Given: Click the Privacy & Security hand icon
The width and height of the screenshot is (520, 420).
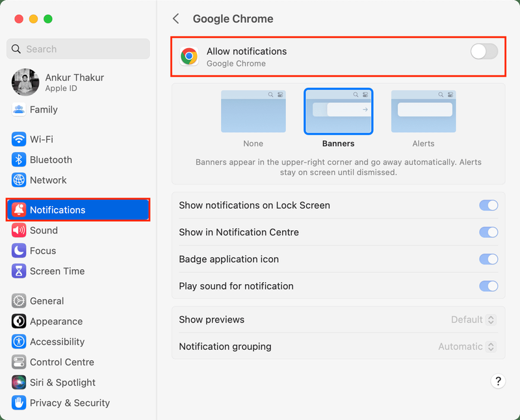Looking at the screenshot, I should pyautogui.click(x=19, y=402).
